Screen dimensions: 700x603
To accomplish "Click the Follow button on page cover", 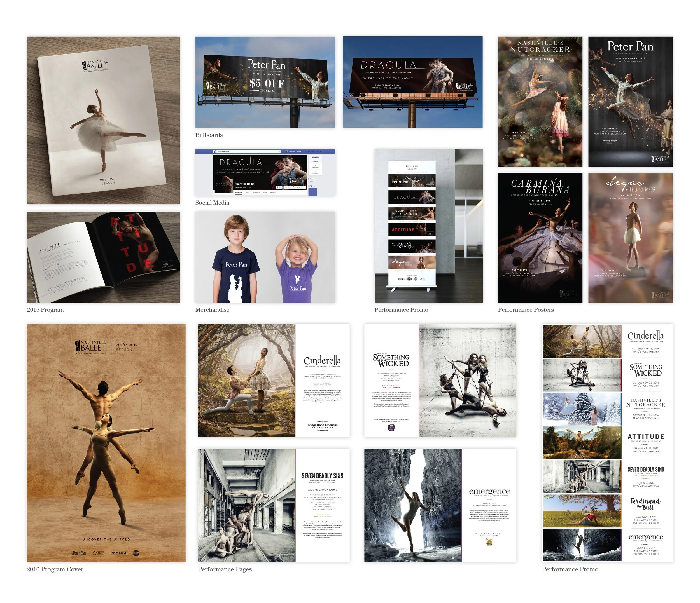I will (288, 187).
